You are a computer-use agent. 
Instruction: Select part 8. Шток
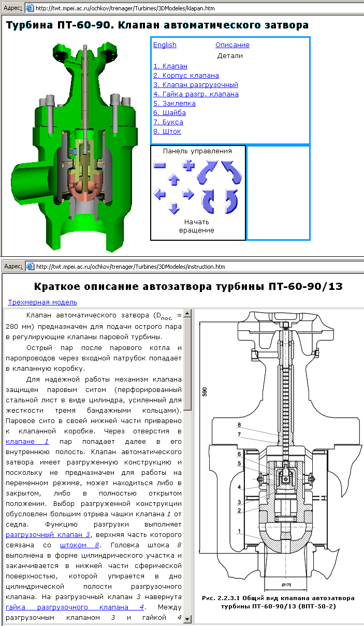pyautogui.click(x=167, y=132)
